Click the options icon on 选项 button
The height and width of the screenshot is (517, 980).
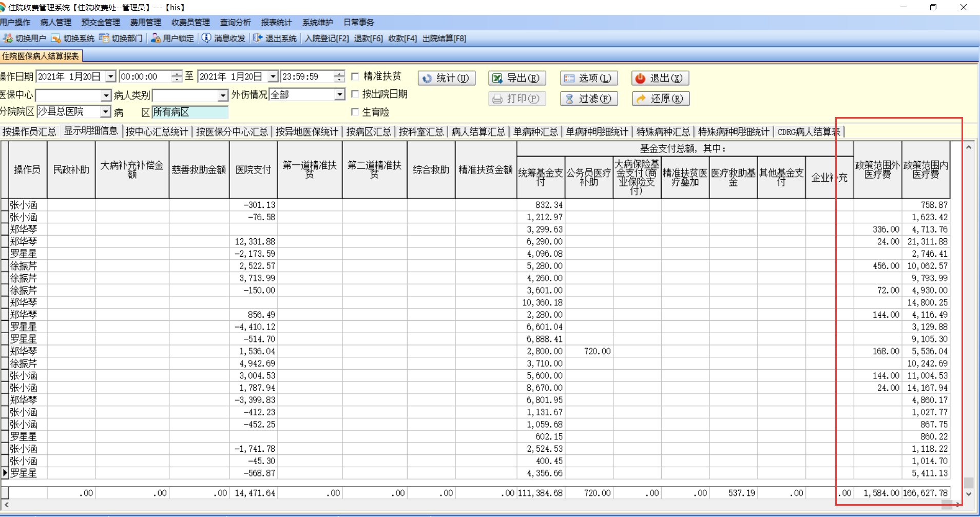coord(569,79)
